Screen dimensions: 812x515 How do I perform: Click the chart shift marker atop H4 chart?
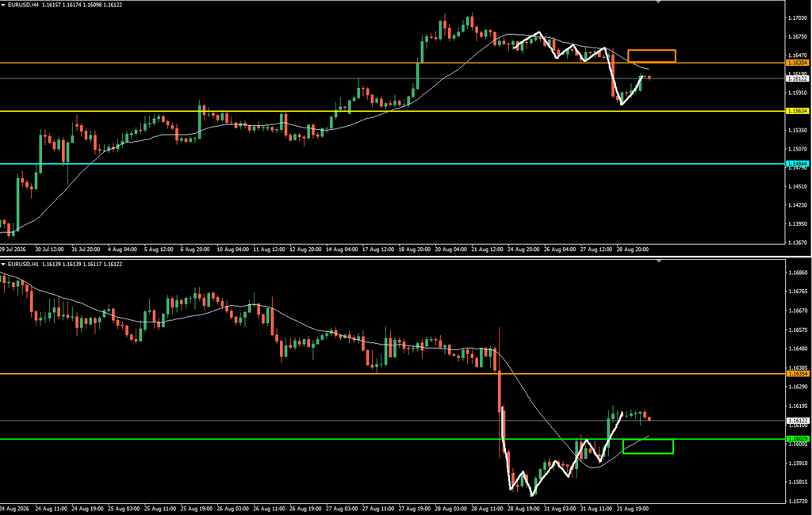tap(659, 2)
